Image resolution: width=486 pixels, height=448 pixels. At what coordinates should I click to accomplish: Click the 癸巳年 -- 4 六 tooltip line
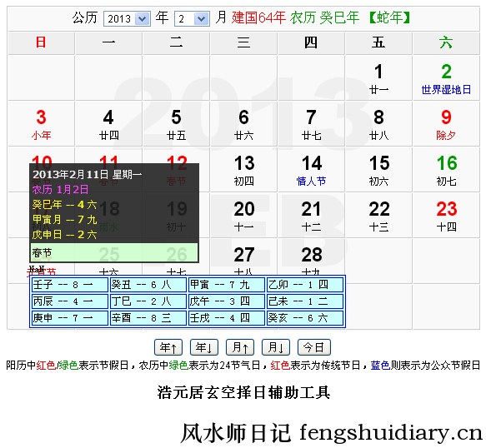pos(64,205)
